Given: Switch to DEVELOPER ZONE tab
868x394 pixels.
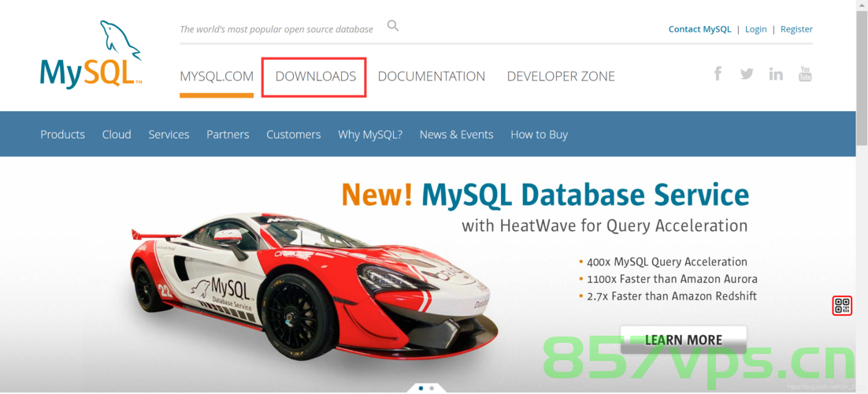Looking at the screenshot, I should pyautogui.click(x=561, y=76).
